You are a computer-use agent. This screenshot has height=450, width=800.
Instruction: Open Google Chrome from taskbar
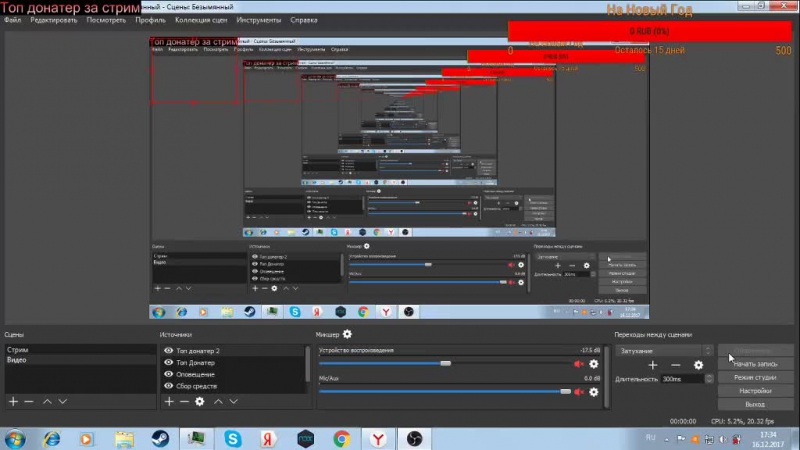[x=341, y=439]
